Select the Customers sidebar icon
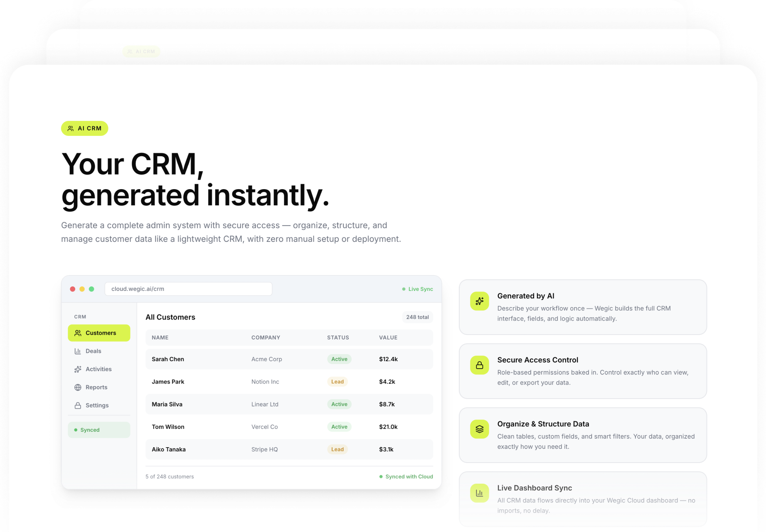The height and width of the screenshot is (532, 766). point(77,333)
